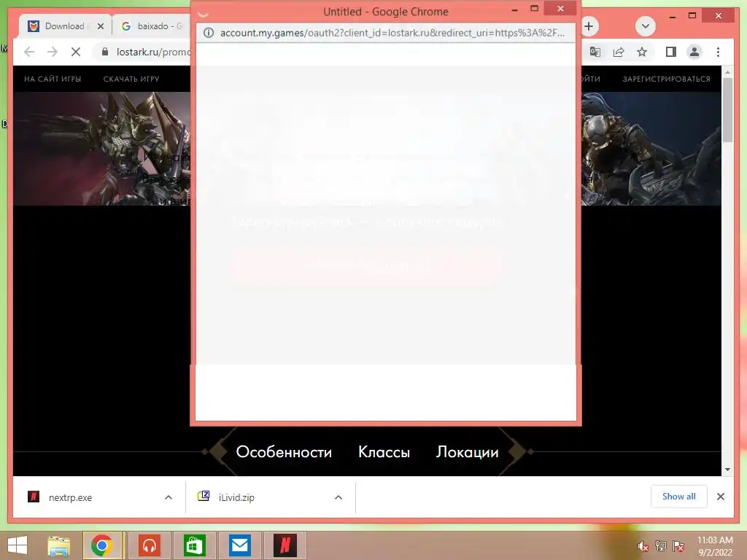This screenshot has height=560, width=747.
Task: Open the Download tab in Chrome
Action: 64,26
